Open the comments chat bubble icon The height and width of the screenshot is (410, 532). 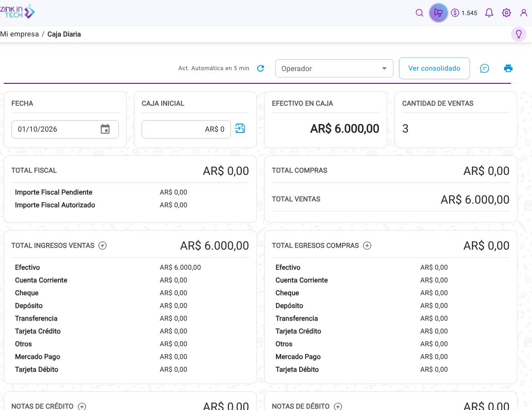(x=485, y=68)
